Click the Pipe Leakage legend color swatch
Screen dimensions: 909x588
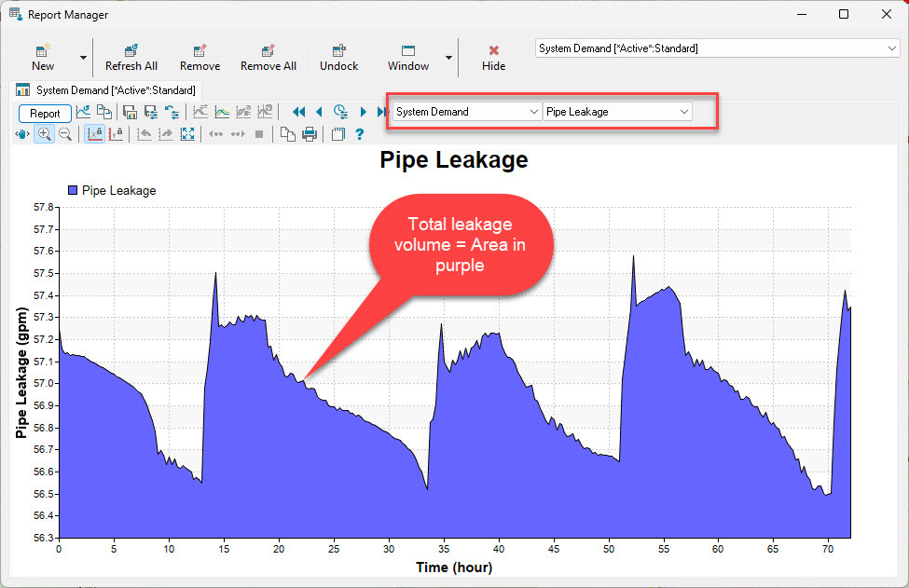(73, 190)
